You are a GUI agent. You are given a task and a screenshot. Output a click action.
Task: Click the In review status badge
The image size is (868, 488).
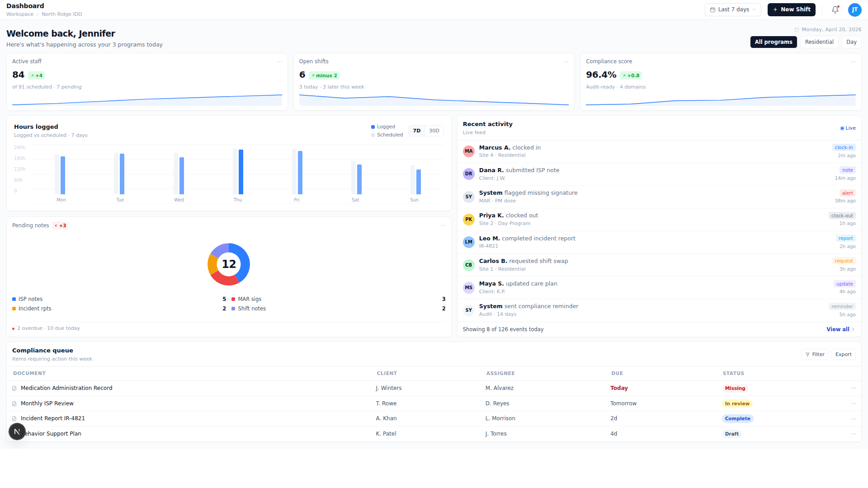pyautogui.click(x=737, y=404)
